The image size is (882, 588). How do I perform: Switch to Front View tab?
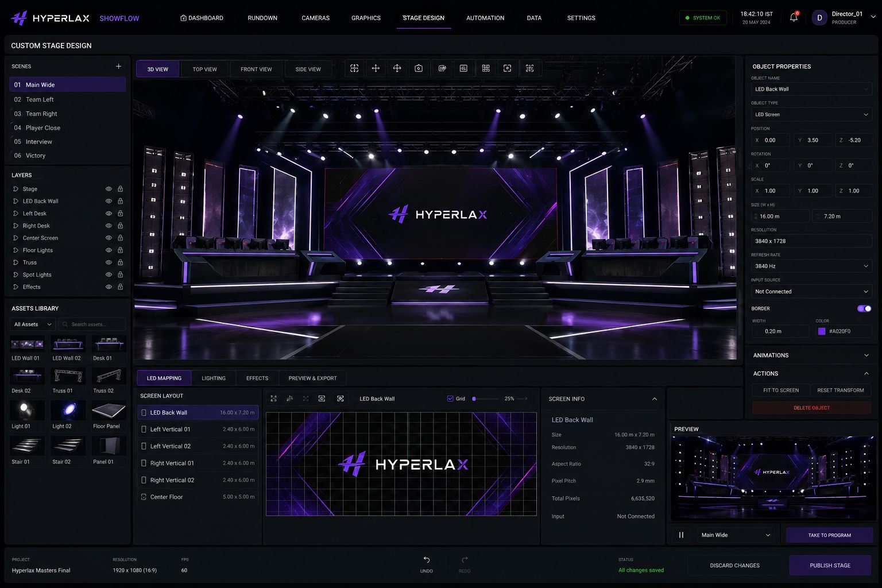click(x=256, y=69)
